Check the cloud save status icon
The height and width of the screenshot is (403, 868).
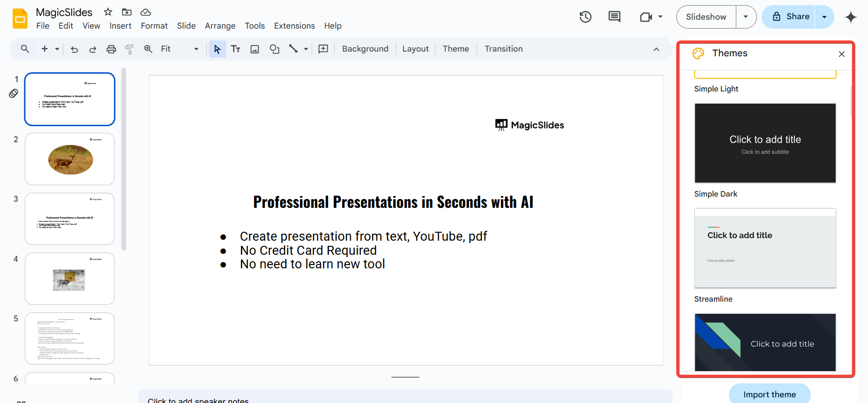146,12
